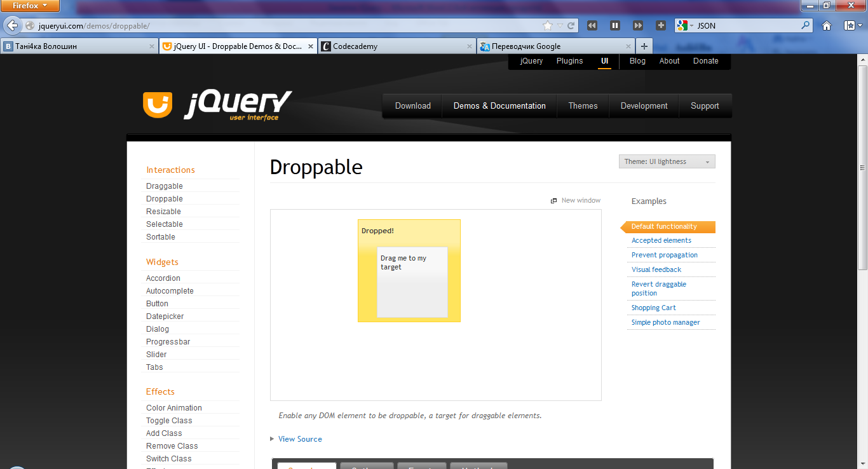Open the Development menu item
Viewport: 868px width, 469px height.
point(644,106)
